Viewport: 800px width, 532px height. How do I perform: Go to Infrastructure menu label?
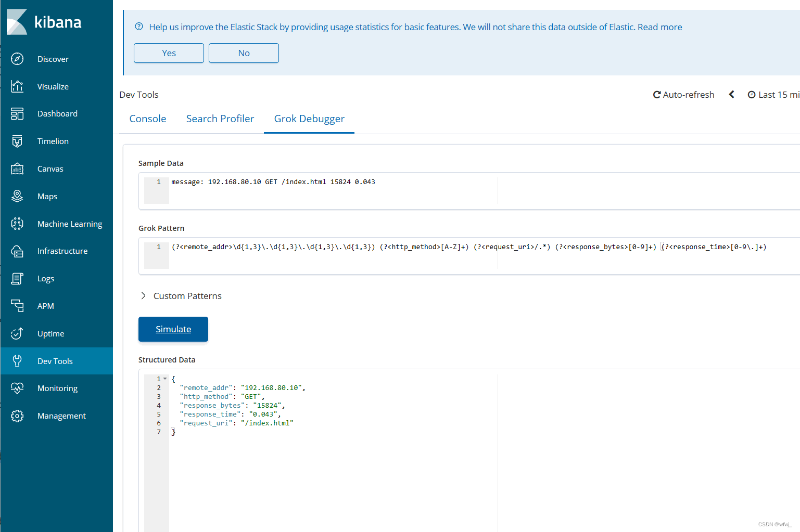62,251
